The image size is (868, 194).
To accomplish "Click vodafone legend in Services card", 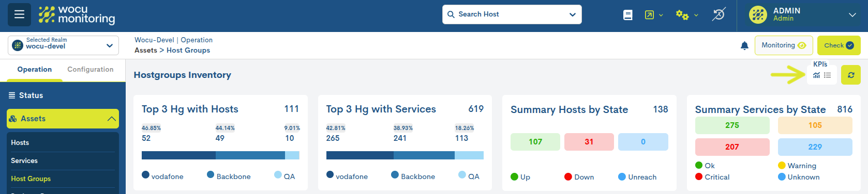I will coord(347,176).
